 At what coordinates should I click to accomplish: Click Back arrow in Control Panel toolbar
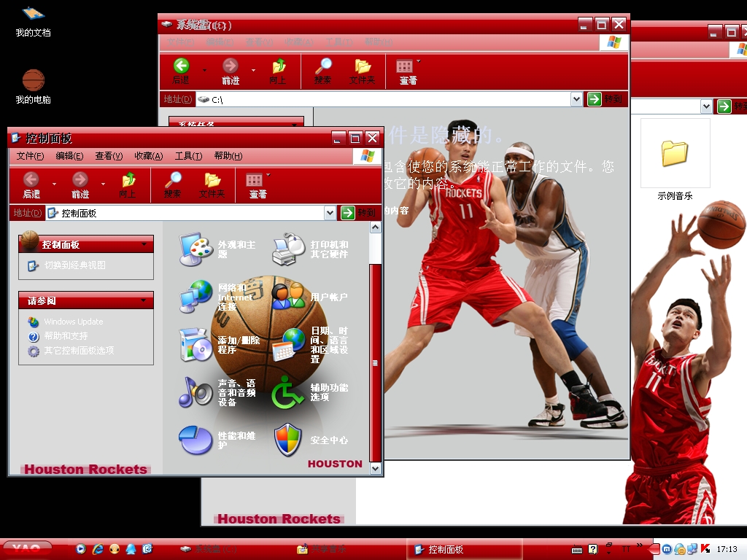tap(31, 179)
